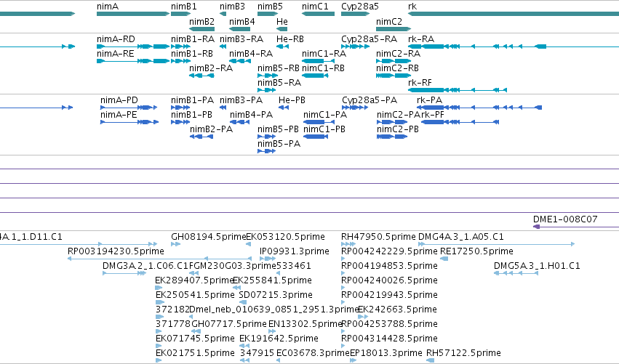619x364 pixels.
Task: Select the RP004219943.5prime EST
Action: click(343, 302)
